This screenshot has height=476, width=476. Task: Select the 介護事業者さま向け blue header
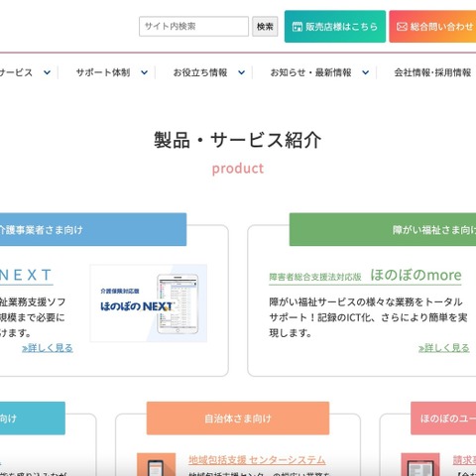point(93,229)
